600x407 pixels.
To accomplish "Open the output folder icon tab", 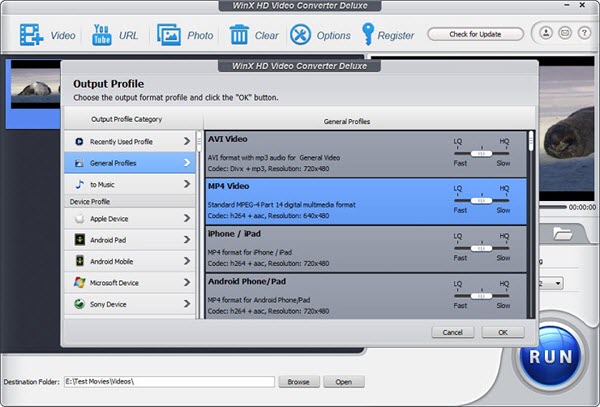I will (562, 233).
